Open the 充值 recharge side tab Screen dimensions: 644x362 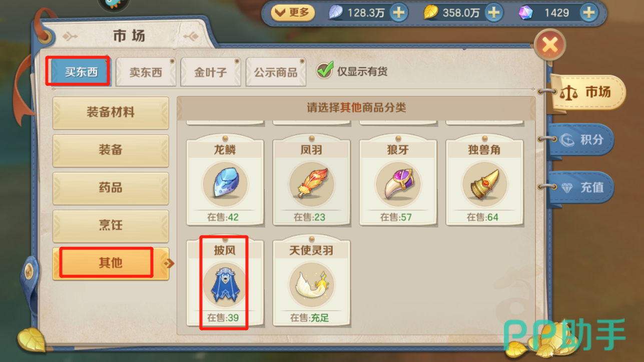[581, 187]
